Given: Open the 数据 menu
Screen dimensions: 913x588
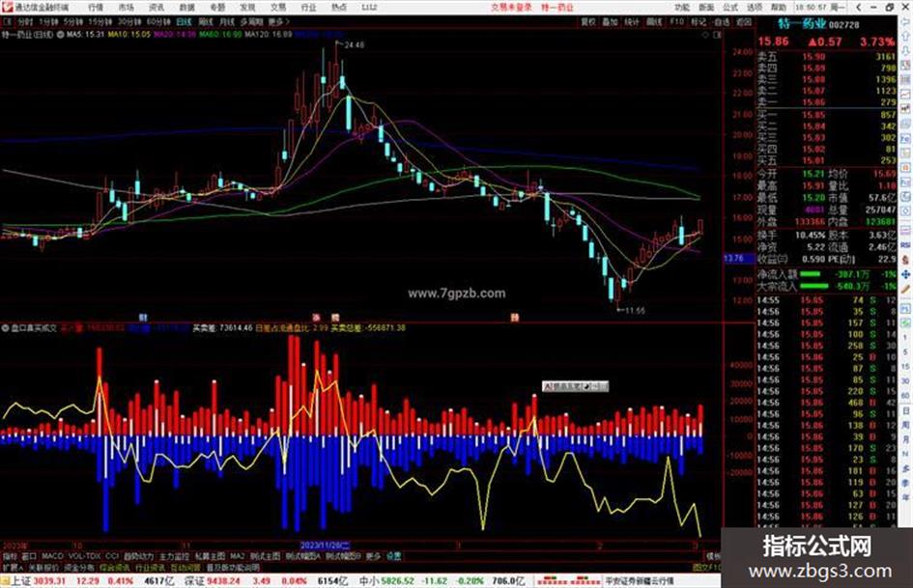Looking at the screenshot, I should tap(186, 8).
